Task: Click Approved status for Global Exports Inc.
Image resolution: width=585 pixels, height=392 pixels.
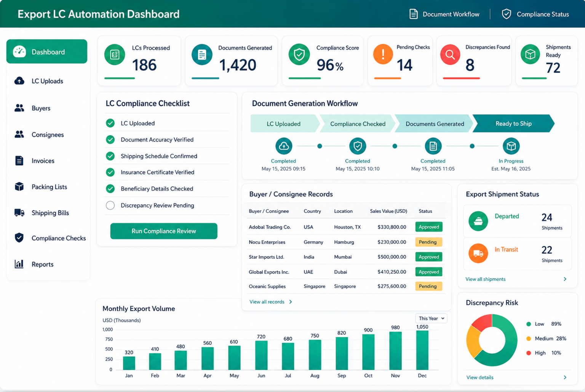Action: [x=429, y=272]
